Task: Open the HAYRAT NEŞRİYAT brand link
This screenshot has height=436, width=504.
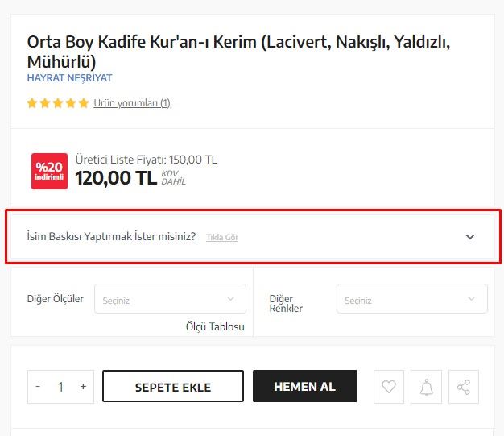Action: 70,78
